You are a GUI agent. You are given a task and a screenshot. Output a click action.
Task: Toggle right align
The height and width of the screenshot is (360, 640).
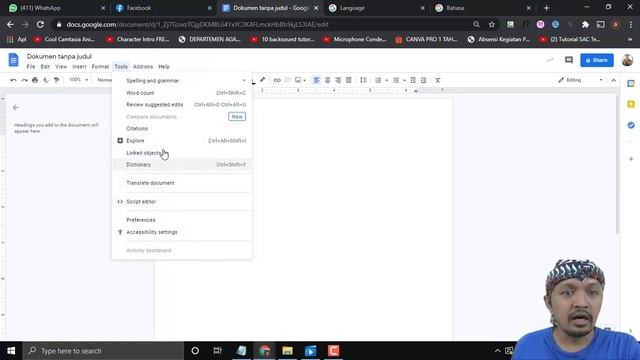(338, 80)
